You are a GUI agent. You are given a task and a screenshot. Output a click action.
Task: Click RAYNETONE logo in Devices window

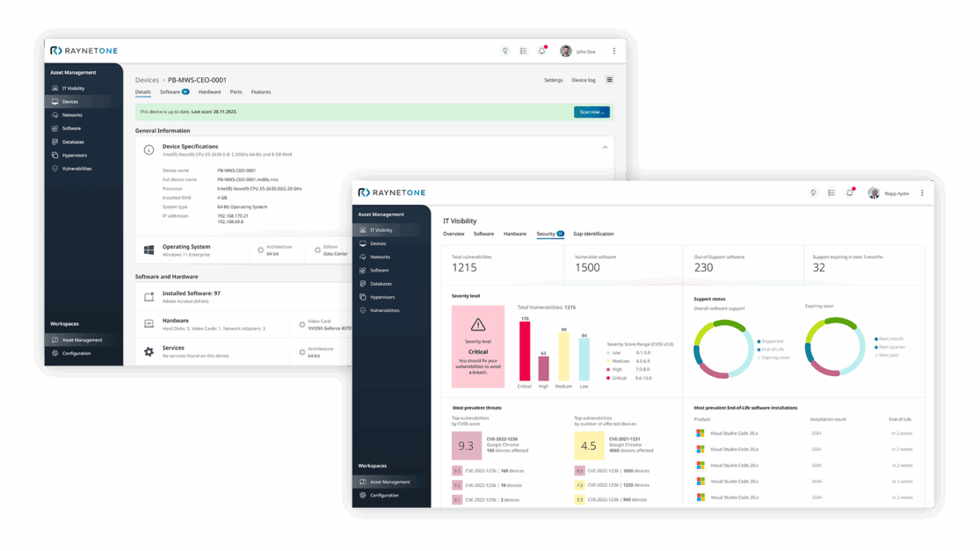tap(83, 51)
